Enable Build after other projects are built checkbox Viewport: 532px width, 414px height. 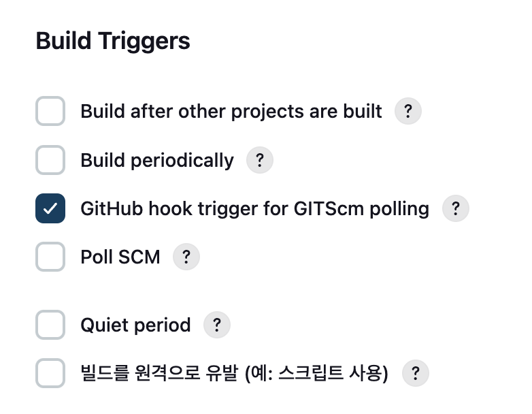point(50,111)
